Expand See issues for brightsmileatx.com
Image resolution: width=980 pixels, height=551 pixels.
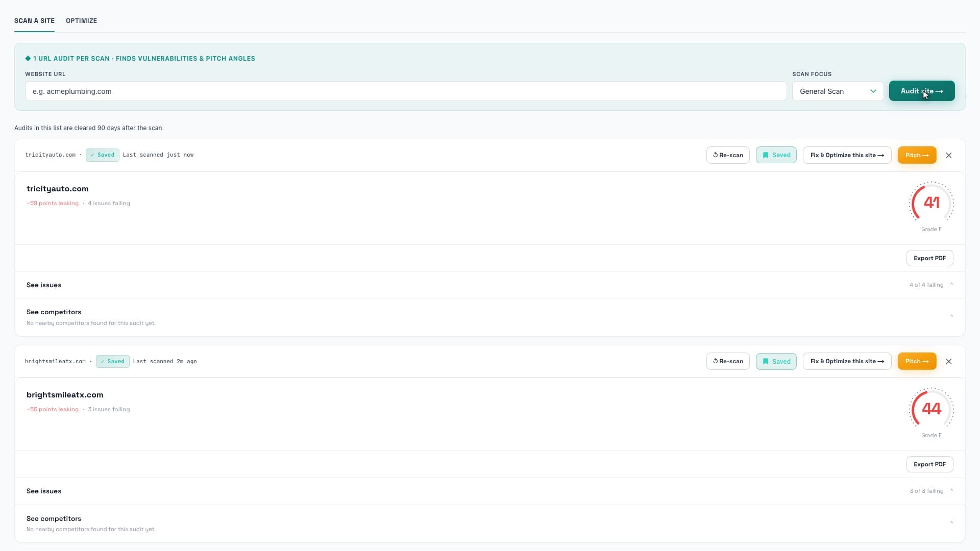click(490, 491)
